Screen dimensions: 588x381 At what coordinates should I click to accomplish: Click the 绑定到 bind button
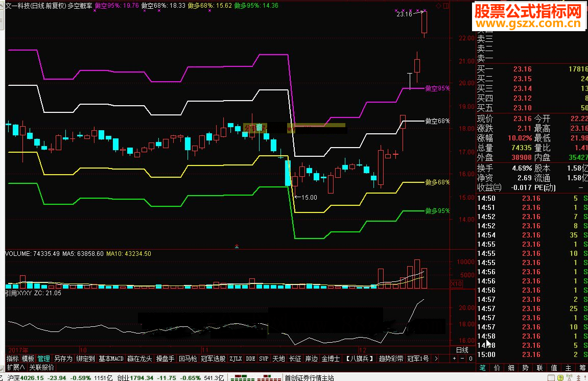(85, 359)
